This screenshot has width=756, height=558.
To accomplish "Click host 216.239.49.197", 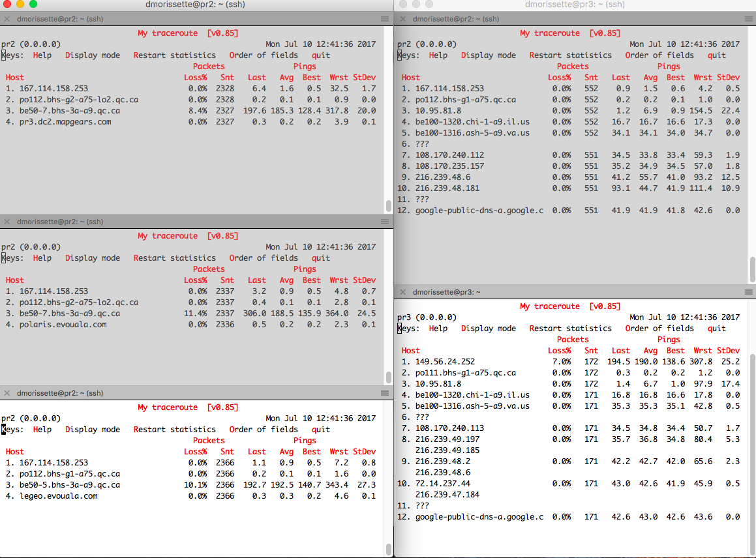I will pyautogui.click(x=447, y=439).
